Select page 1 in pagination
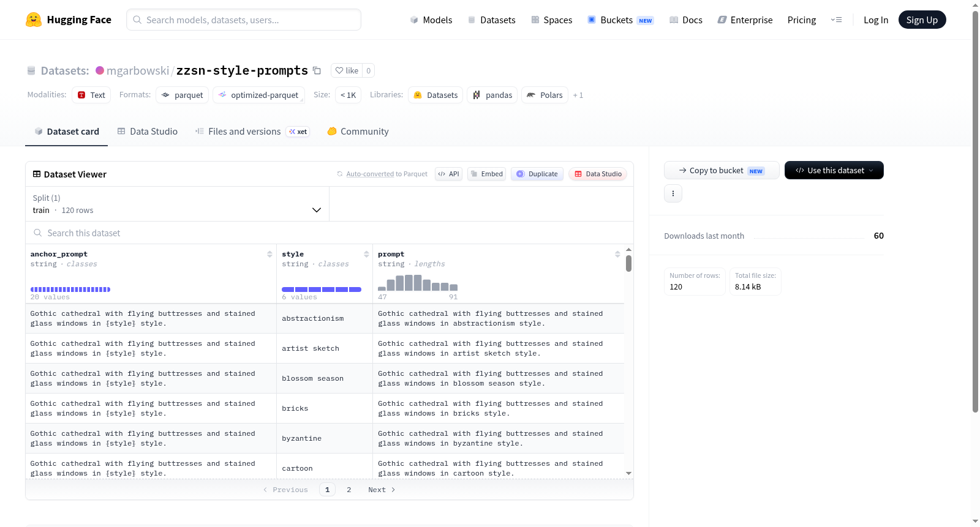The width and height of the screenshot is (980, 527). [328, 490]
